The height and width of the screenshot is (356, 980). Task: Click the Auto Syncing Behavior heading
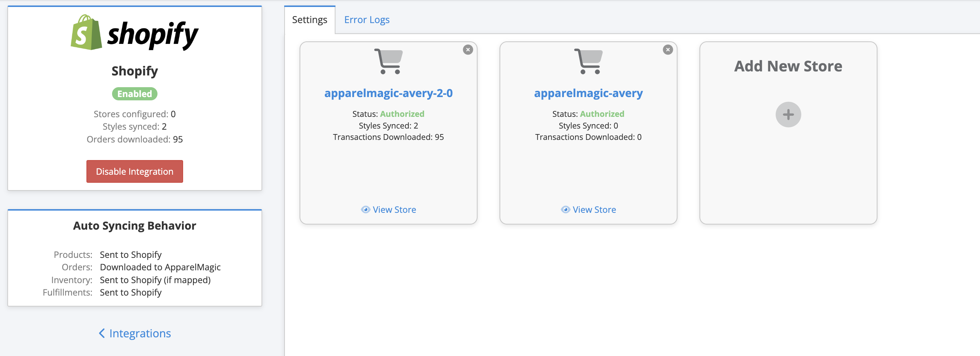(x=134, y=226)
